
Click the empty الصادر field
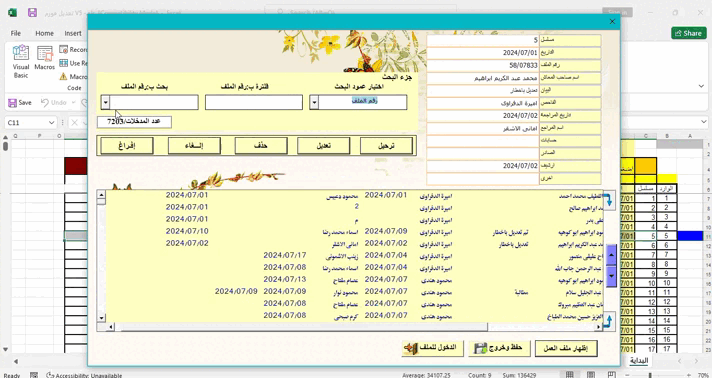[x=483, y=154]
